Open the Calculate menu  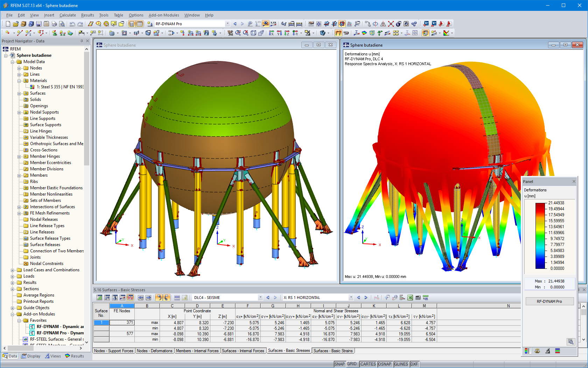pyautogui.click(x=68, y=15)
